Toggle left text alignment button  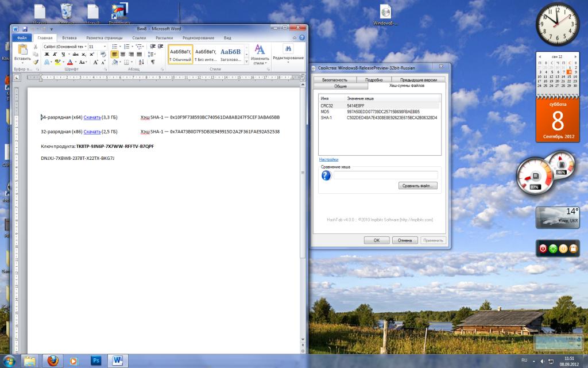(115, 54)
